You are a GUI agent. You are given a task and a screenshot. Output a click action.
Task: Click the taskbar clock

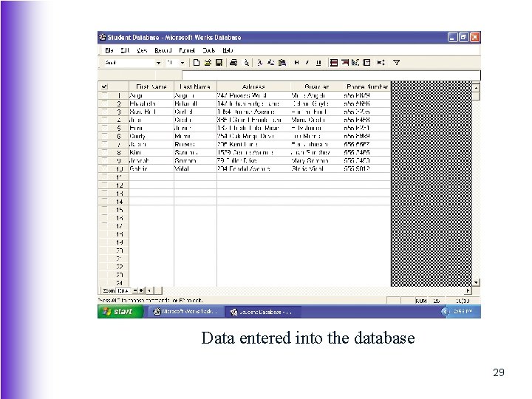(463, 312)
